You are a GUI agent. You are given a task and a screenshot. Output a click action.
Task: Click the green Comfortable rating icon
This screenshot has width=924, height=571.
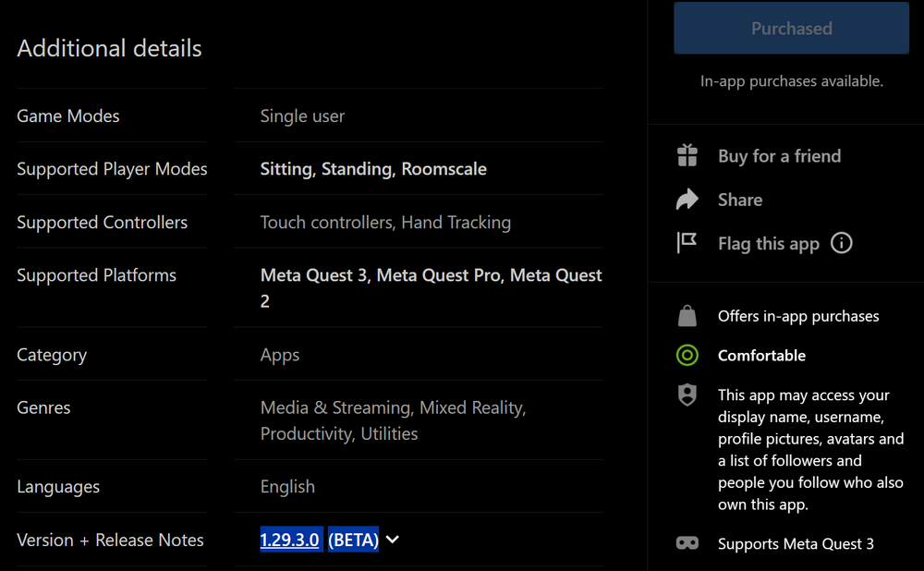click(x=687, y=355)
